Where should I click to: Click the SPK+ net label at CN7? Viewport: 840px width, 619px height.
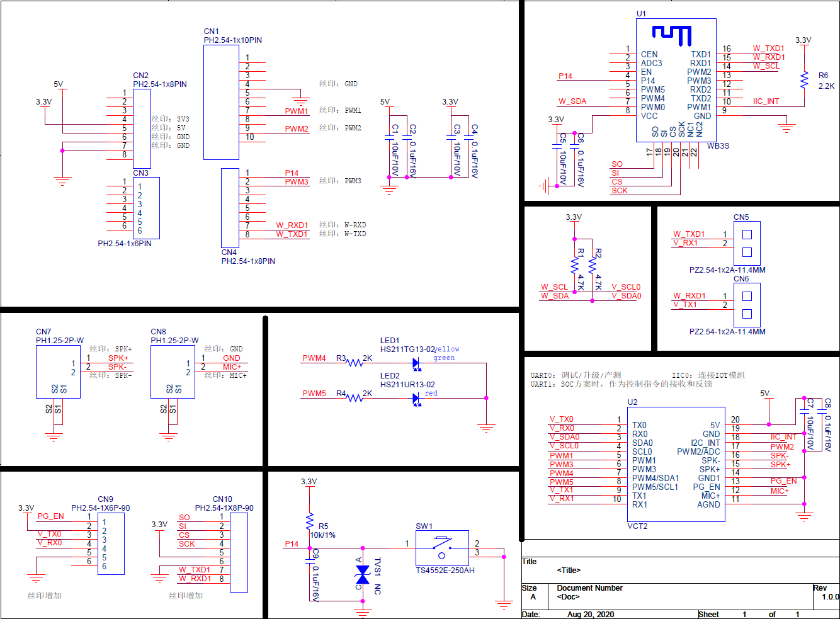point(118,358)
